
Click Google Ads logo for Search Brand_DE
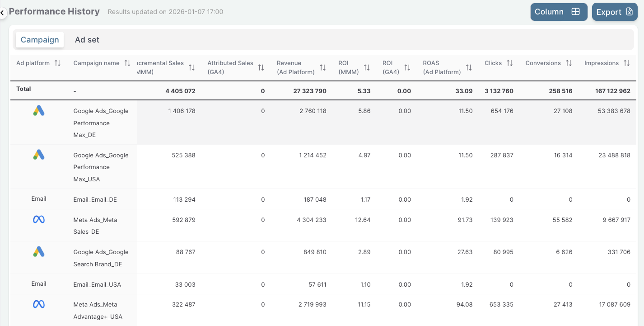pos(39,252)
